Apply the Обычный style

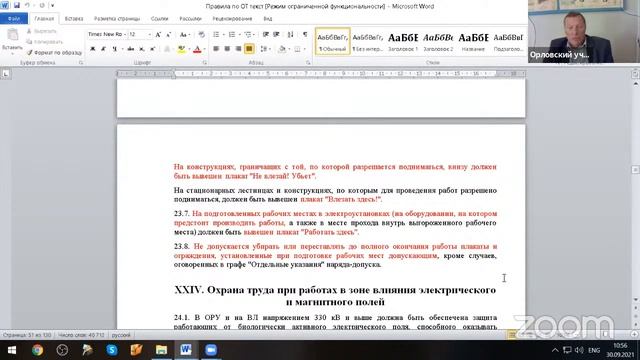tap(333, 41)
